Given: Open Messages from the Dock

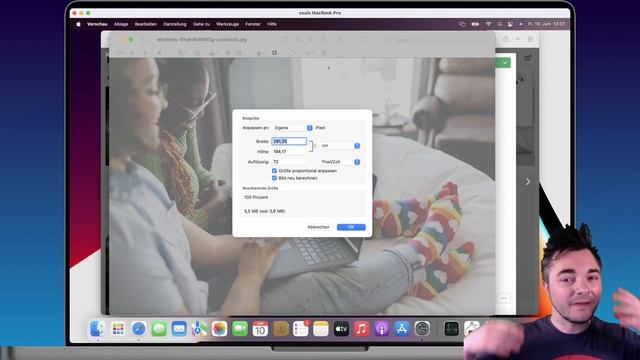Looking at the screenshot, I should click(159, 329).
